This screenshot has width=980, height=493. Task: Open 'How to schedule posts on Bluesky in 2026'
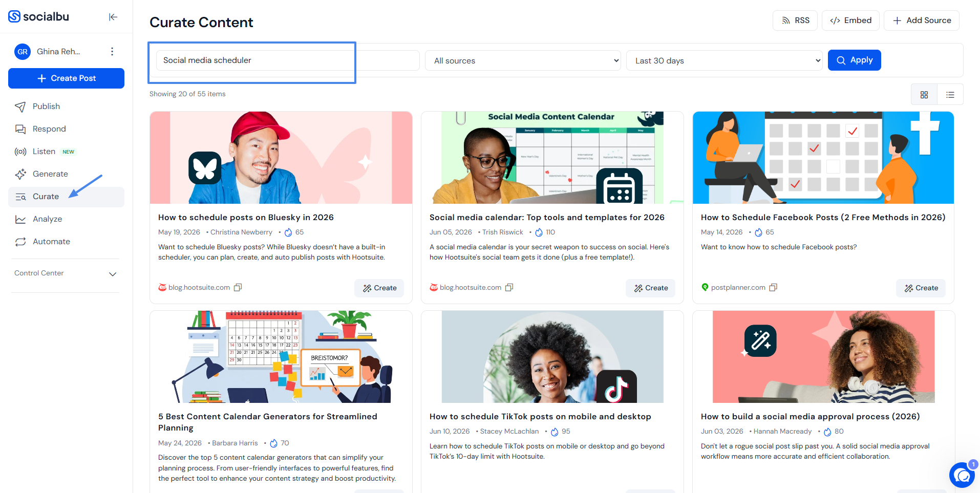(x=246, y=218)
